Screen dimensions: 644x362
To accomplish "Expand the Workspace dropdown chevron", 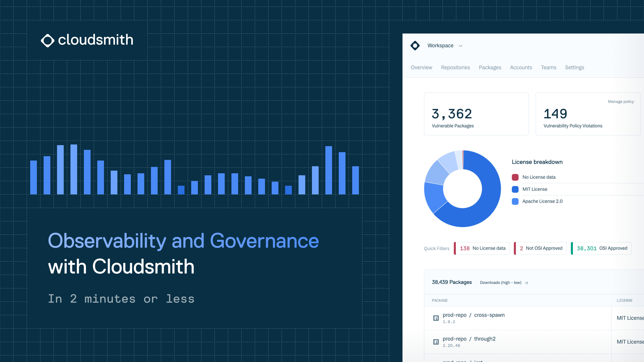I will tap(461, 46).
